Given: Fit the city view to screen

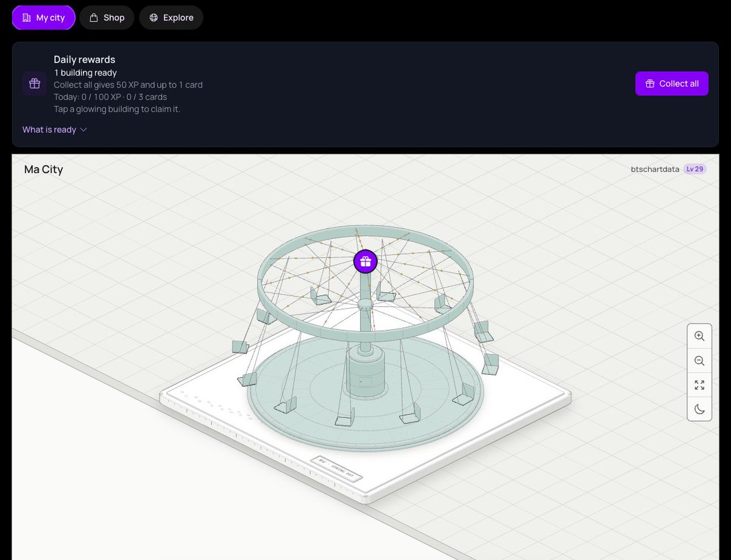Looking at the screenshot, I should [699, 385].
